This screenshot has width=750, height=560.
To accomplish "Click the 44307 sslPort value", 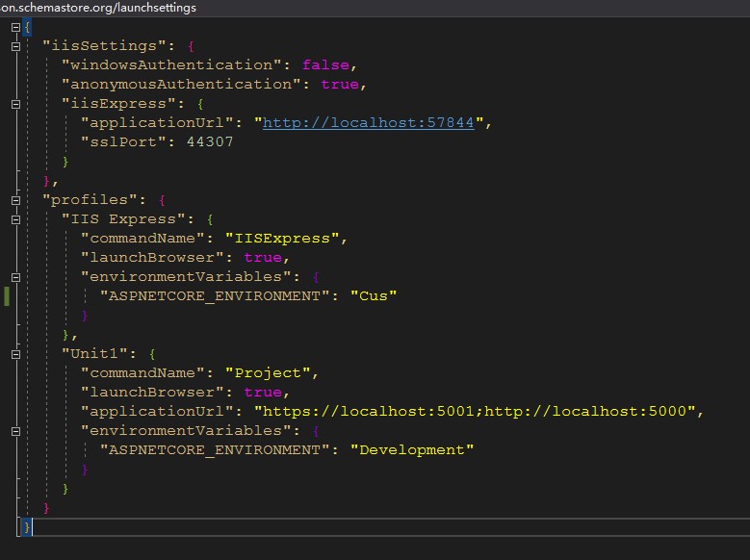I will click(210, 142).
